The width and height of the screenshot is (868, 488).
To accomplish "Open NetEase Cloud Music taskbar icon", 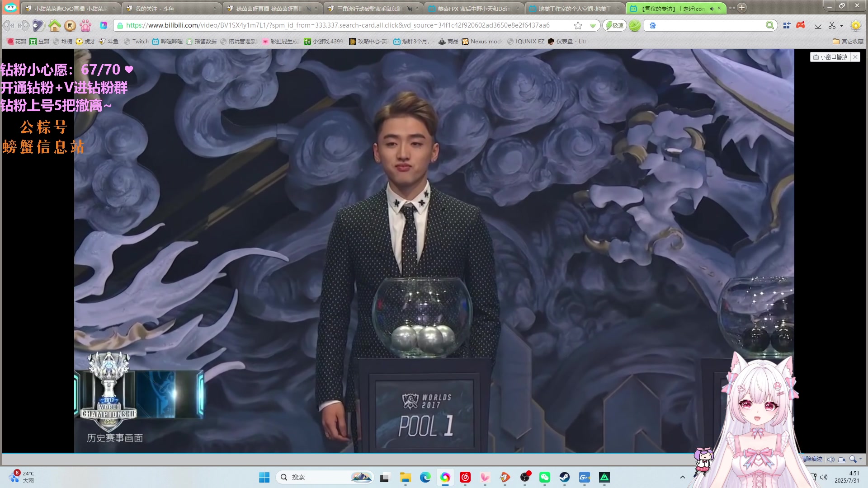I will pyautogui.click(x=465, y=477).
